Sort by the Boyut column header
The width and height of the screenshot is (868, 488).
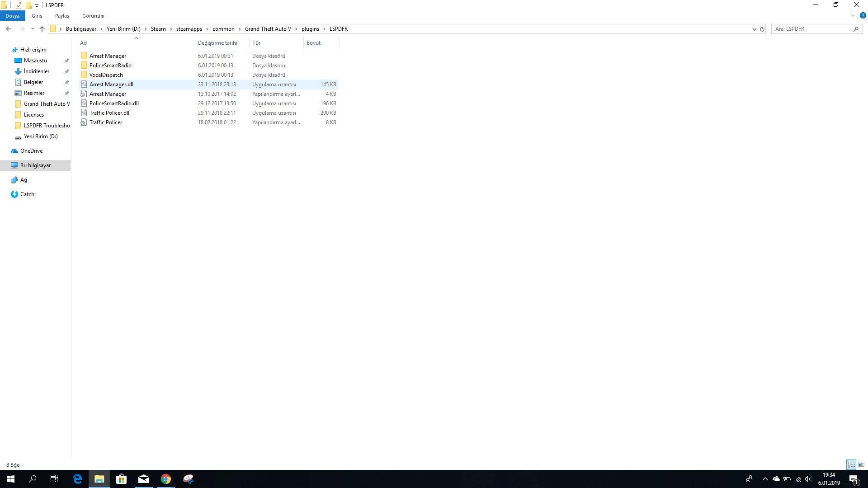[x=313, y=43]
